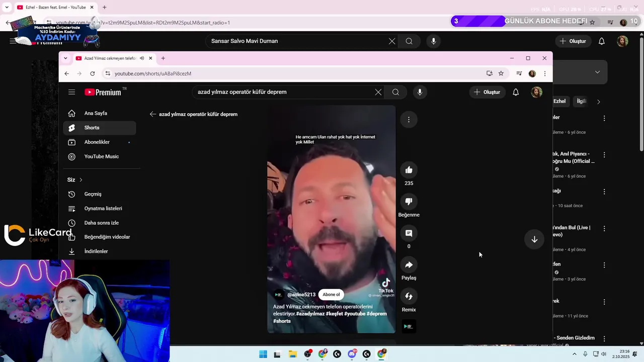Click the YouTube Premium logo in front window
The width and height of the screenshot is (644, 362).
(x=103, y=92)
